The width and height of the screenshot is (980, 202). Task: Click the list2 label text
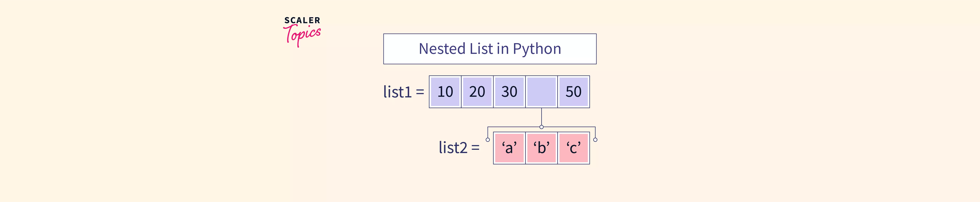click(x=453, y=148)
